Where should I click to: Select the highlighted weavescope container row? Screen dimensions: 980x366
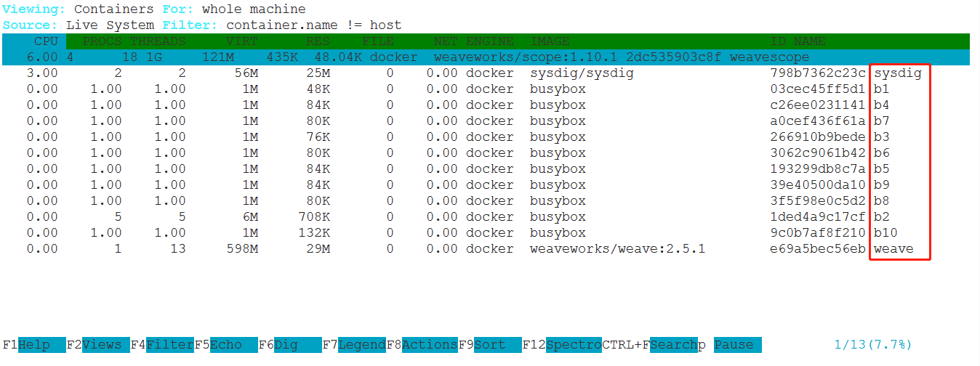[486, 57]
